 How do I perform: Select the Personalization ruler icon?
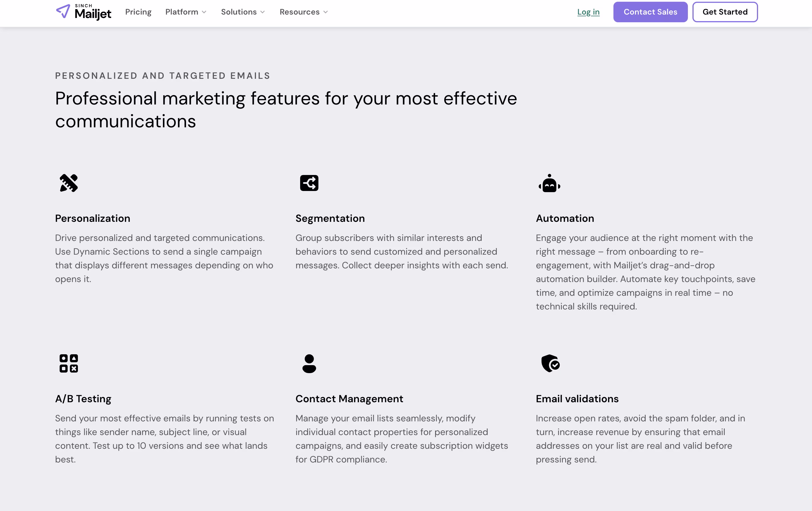(x=69, y=183)
